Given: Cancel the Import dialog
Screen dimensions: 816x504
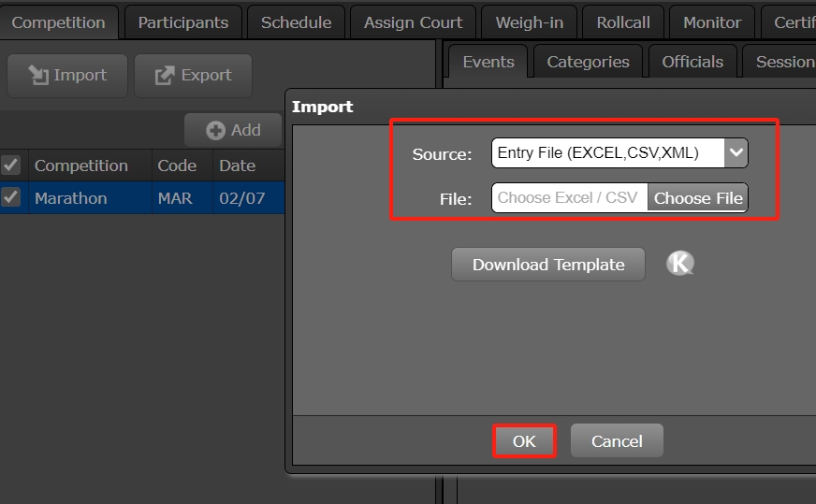Looking at the screenshot, I should tap(617, 441).
